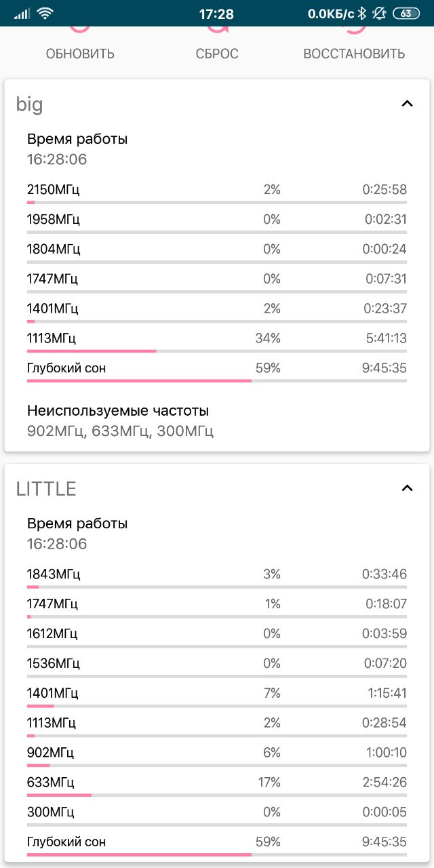Screen dimensions: 434x868
Task: Tap the ОБНОВИТЬ refresh button
Action: [80, 45]
